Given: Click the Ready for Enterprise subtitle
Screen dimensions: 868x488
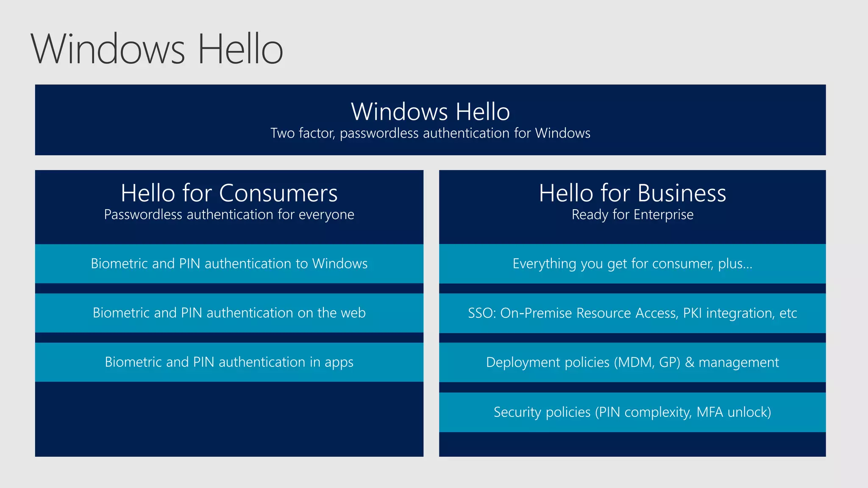Looking at the screenshot, I should [x=632, y=215].
